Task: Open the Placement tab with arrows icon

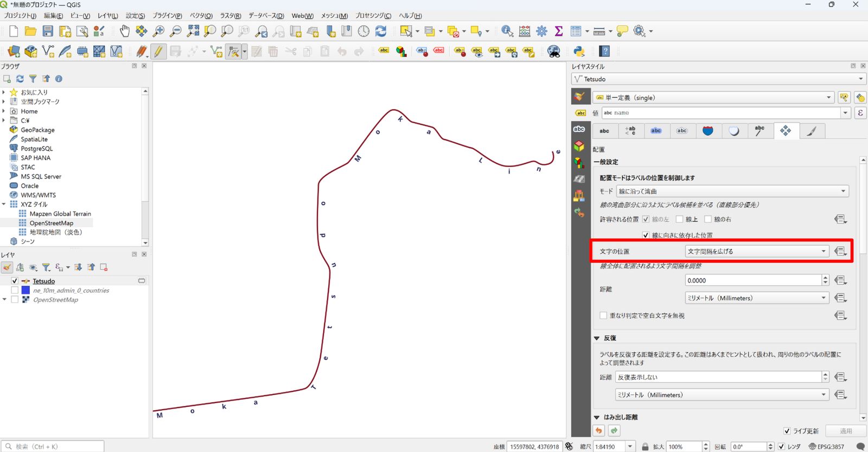Action: click(x=786, y=131)
